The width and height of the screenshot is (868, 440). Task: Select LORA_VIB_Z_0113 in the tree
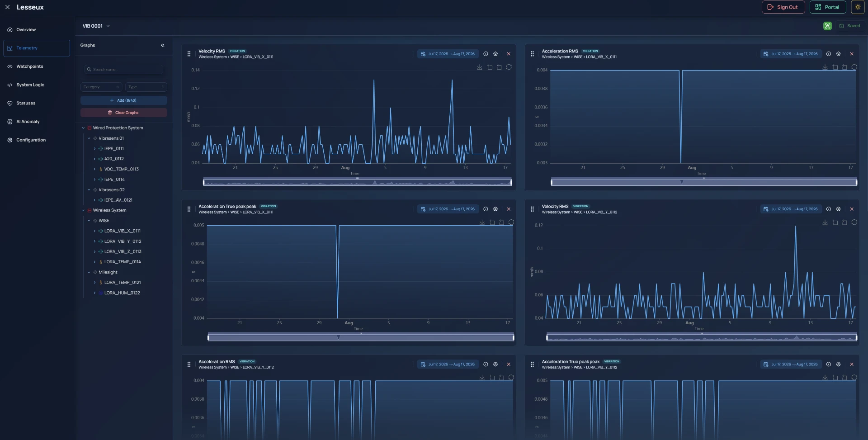pyautogui.click(x=123, y=251)
